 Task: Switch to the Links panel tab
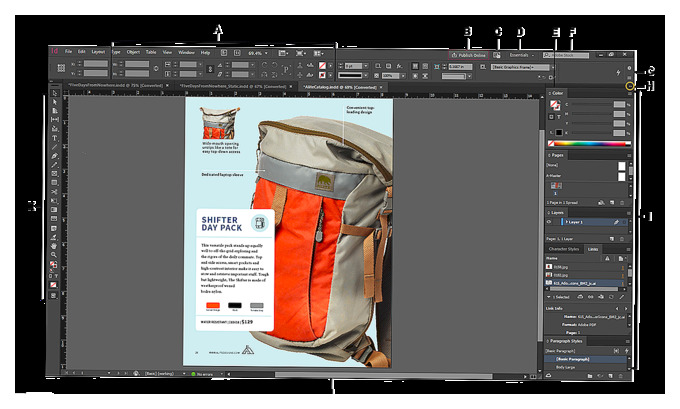tap(593, 249)
